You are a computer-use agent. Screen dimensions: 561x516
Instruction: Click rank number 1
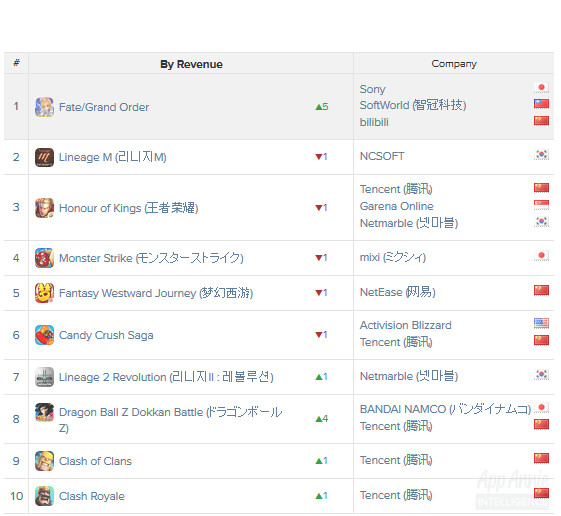point(16,107)
